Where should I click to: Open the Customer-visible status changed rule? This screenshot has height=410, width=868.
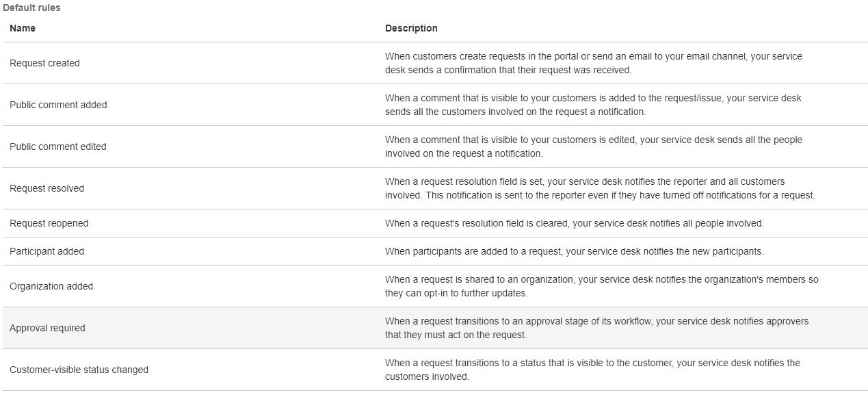[x=79, y=370]
